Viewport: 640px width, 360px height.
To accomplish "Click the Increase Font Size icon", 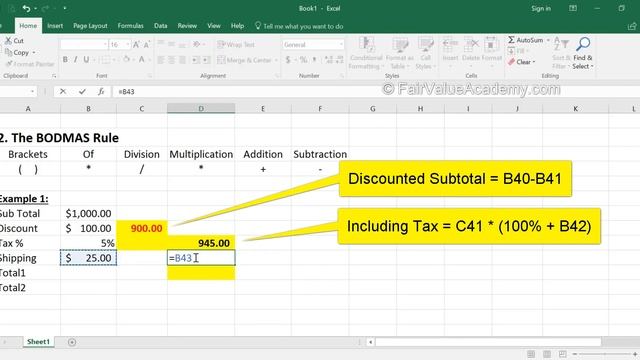I will tap(136, 44).
